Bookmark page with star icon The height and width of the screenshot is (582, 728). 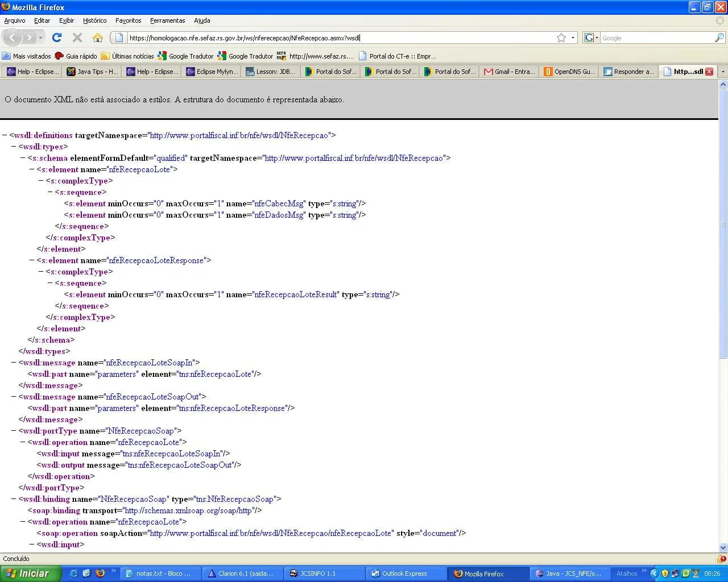point(561,38)
